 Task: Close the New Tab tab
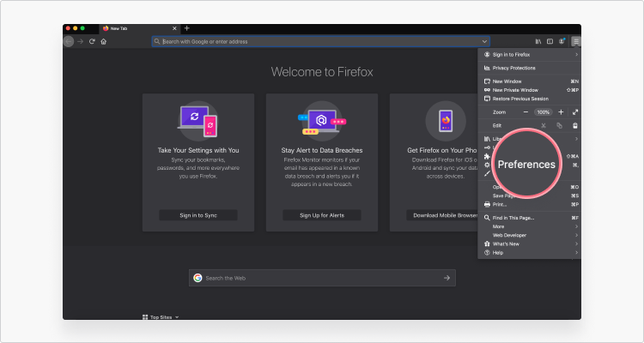click(x=174, y=28)
